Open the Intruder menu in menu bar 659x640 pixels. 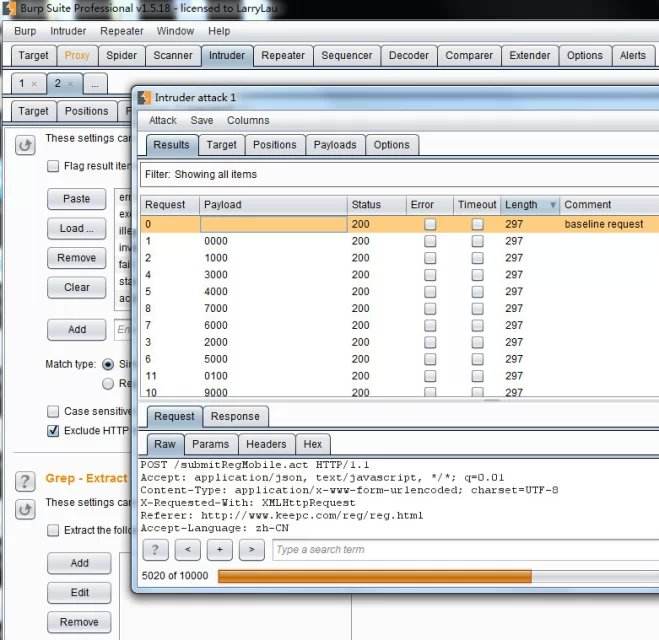pos(68,31)
